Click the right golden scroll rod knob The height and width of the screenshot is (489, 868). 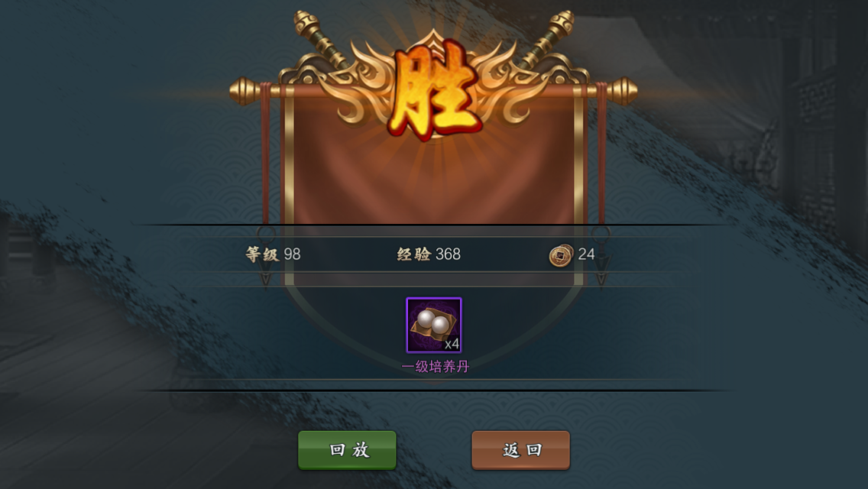click(623, 92)
